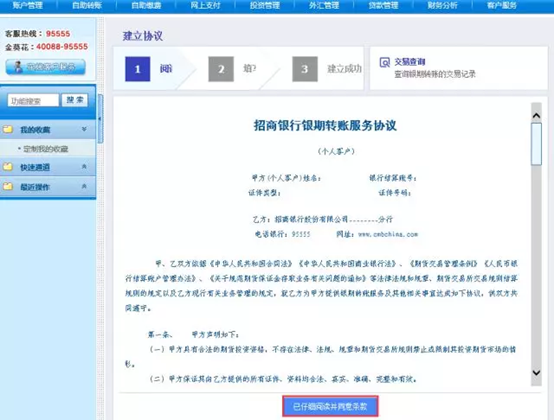554x420 pixels.
Task: Click the agreement vertical scrollbar thumb
Action: point(536,144)
